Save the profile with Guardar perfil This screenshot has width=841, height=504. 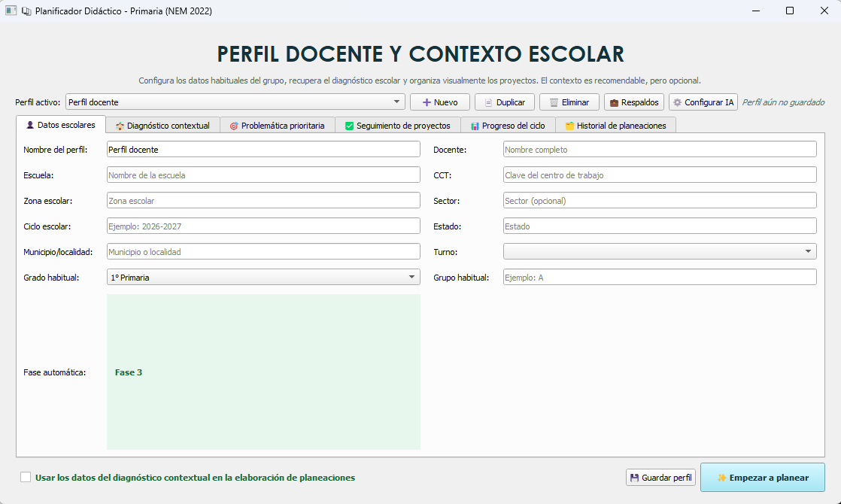[660, 477]
